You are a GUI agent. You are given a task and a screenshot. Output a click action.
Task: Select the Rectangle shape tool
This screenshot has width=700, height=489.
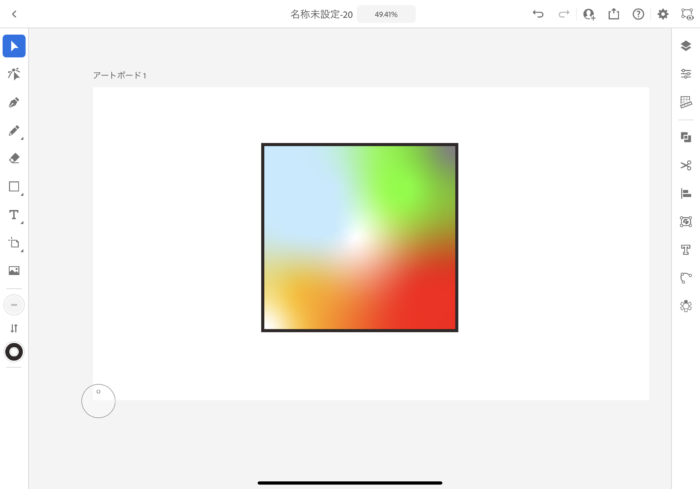pos(14,187)
